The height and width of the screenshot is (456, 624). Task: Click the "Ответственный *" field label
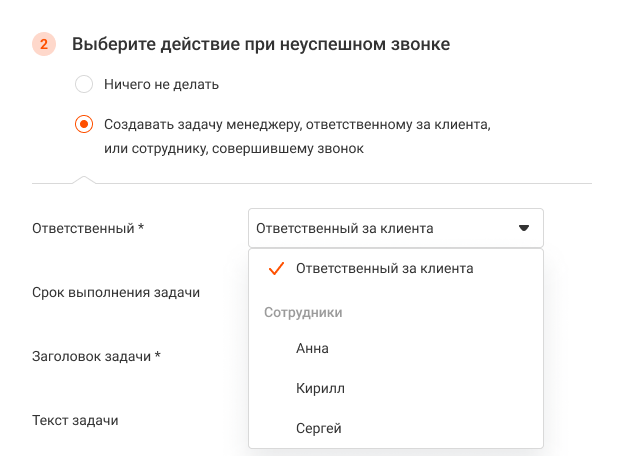coord(88,228)
